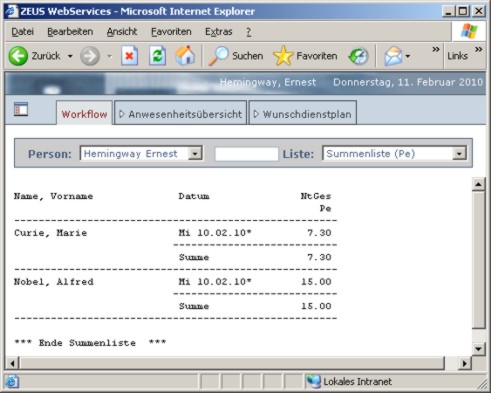Image resolution: width=491 pixels, height=393 pixels.
Task: Click the 'Datum' column header
Action: pos(194,196)
